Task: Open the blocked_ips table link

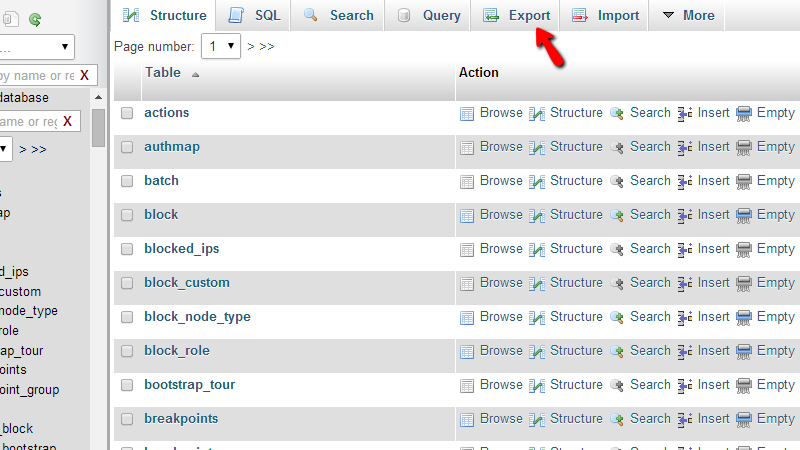Action: (x=182, y=248)
